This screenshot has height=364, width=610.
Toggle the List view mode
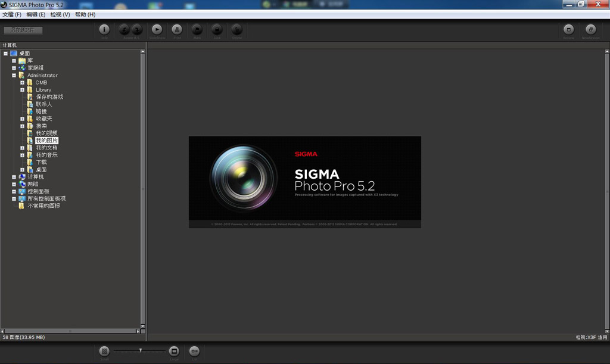tap(194, 351)
